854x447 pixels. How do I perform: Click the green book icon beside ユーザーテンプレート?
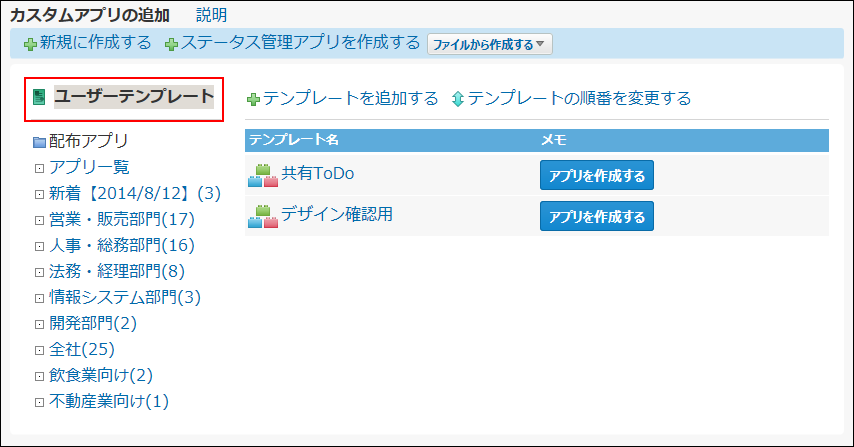click(39, 97)
